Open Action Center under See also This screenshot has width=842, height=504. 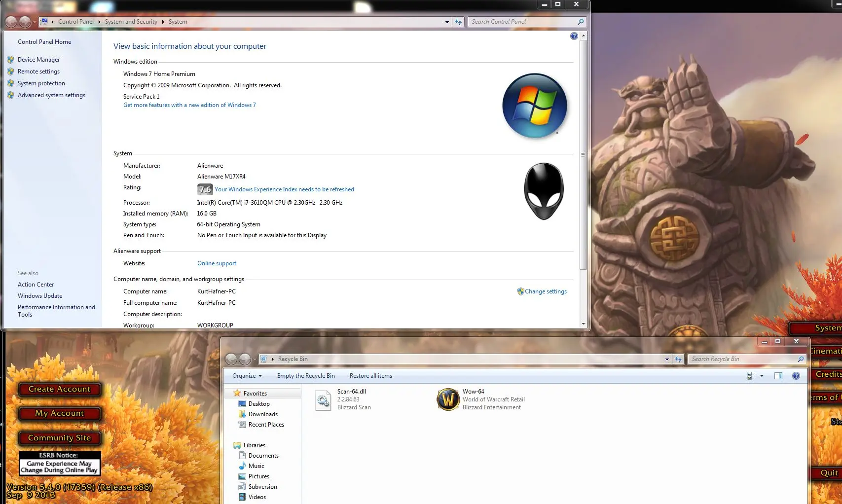36,285
